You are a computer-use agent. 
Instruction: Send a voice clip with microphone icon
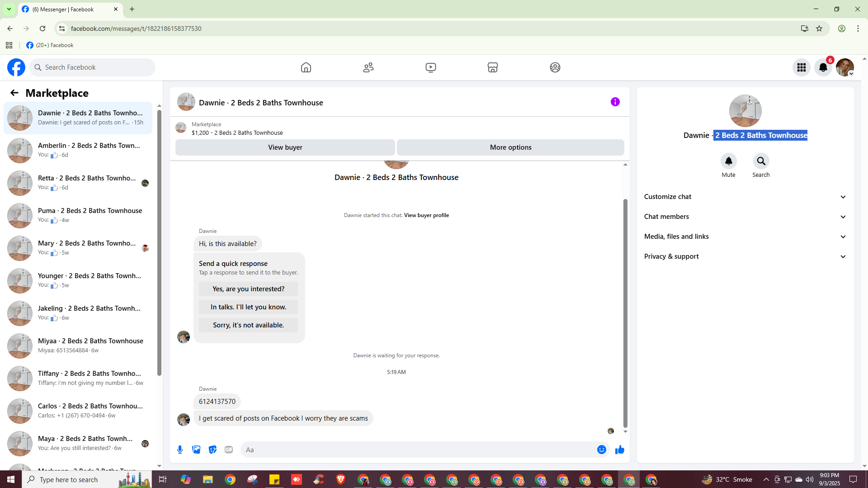tap(180, 450)
